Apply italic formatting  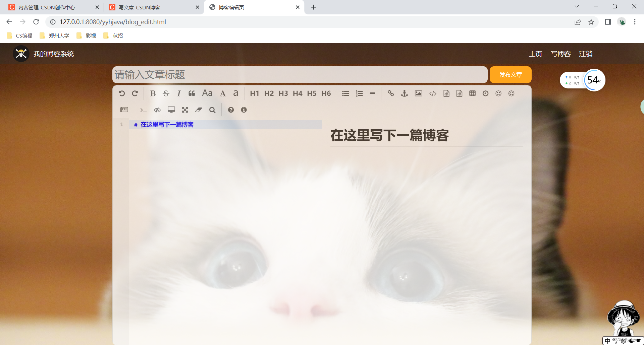179,93
